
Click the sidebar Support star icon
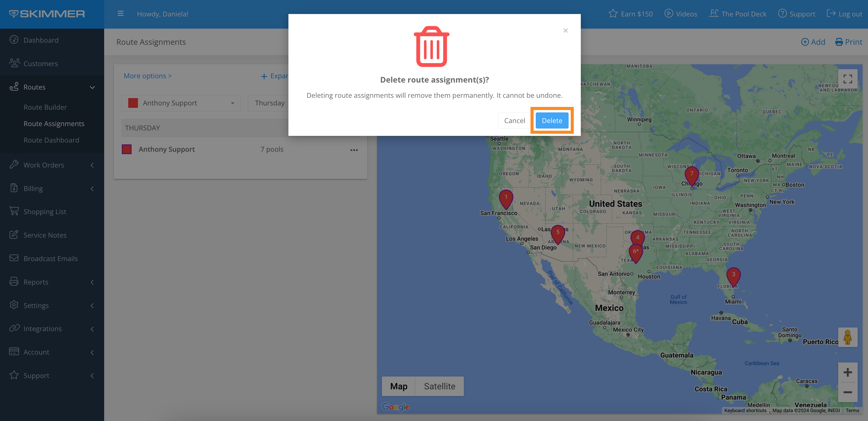[x=14, y=375]
